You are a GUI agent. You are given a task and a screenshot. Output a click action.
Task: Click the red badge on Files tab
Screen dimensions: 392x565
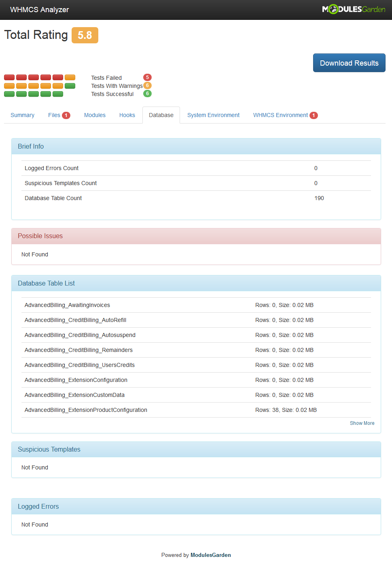coord(66,115)
